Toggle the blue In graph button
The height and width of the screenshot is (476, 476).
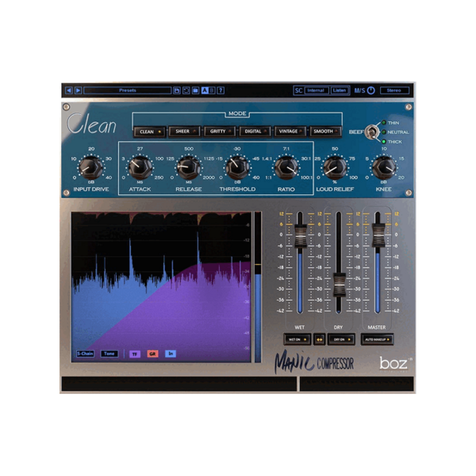coord(171,354)
